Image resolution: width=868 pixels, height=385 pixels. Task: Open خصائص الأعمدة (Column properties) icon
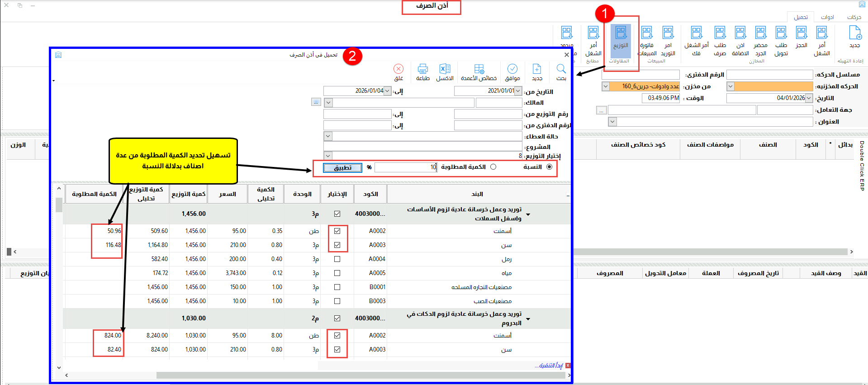(479, 71)
